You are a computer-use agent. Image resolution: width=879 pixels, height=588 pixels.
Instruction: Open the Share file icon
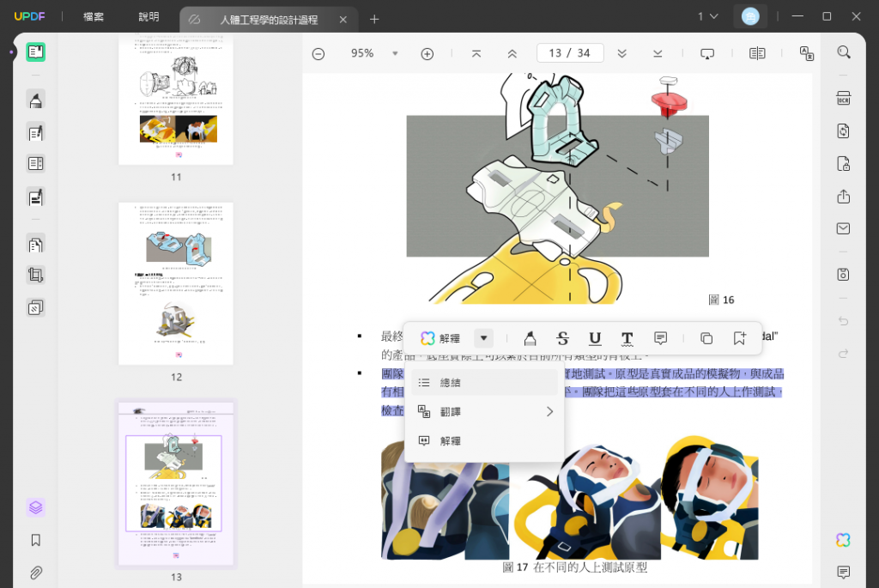click(x=843, y=197)
